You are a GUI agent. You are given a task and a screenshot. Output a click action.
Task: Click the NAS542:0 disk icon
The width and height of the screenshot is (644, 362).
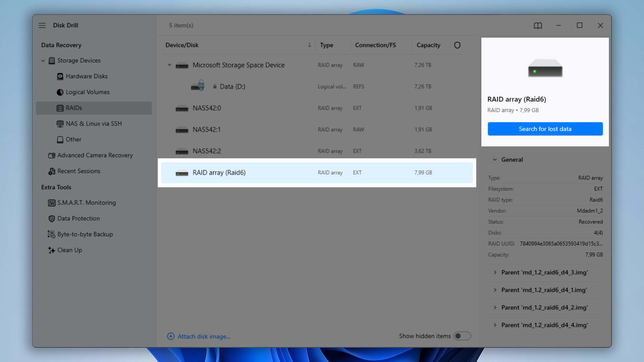click(182, 108)
